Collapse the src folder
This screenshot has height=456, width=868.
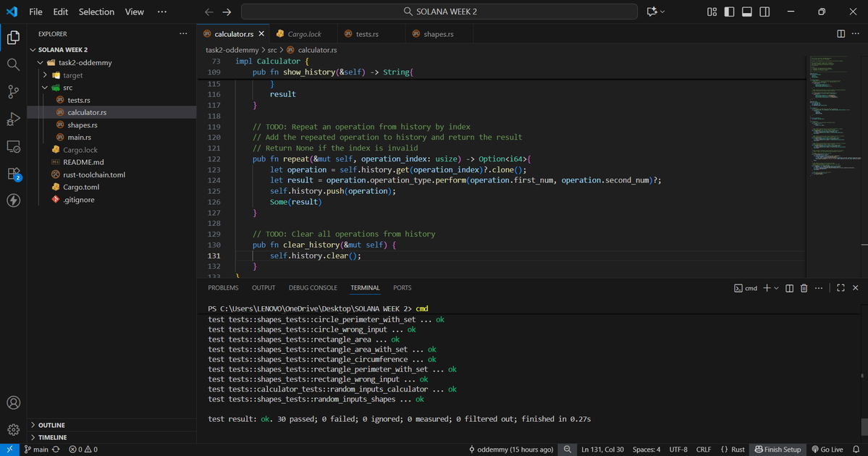coord(45,88)
